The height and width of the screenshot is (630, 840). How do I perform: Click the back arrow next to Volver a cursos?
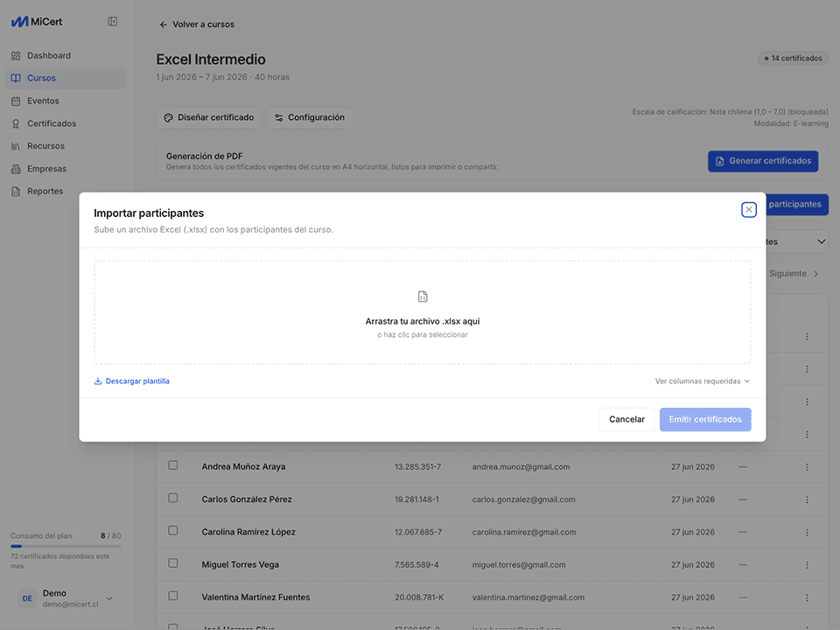coord(164,24)
